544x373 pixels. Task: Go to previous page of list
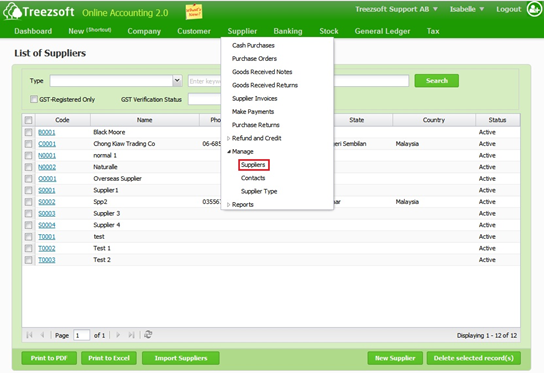coord(42,335)
